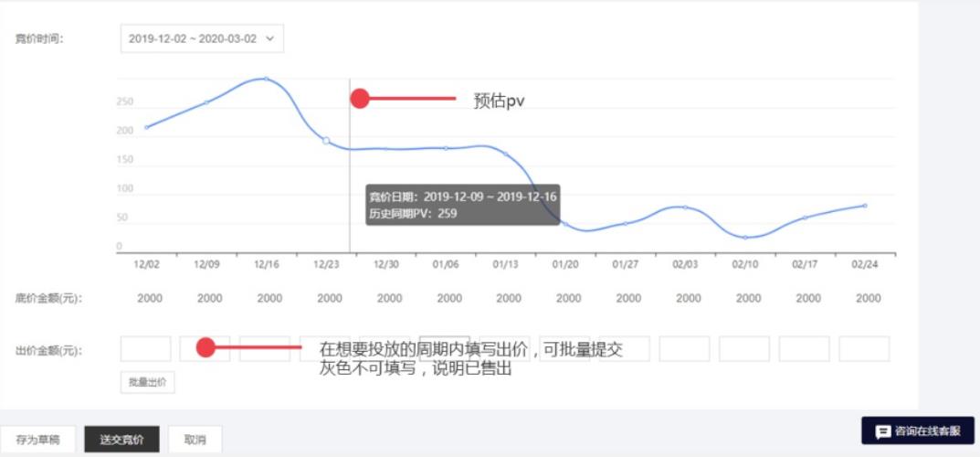Select the chart data point for 01/27
The height and width of the screenshot is (457, 980).
click(625, 223)
